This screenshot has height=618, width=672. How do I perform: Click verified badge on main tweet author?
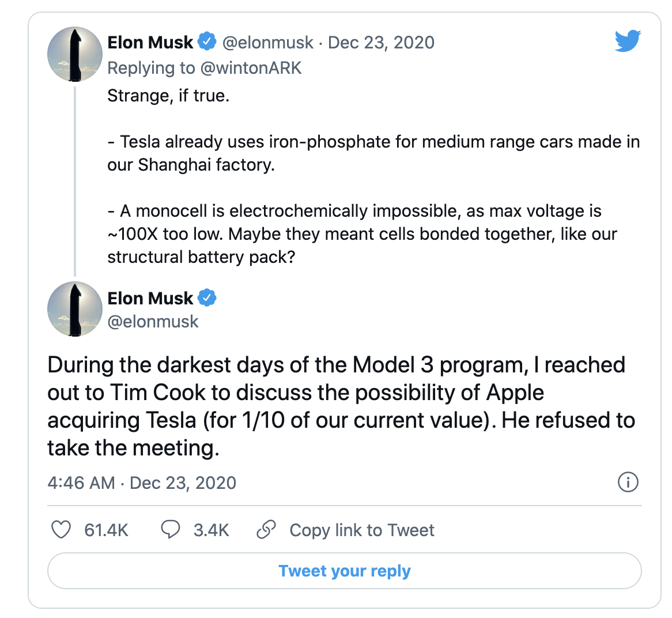click(207, 298)
